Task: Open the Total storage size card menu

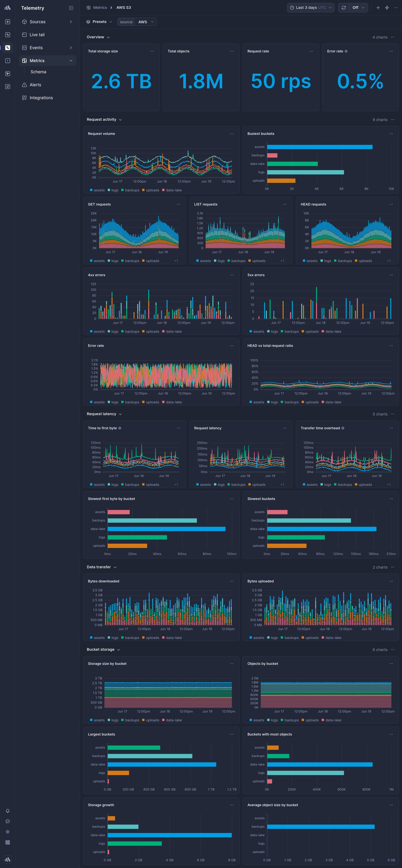Action: [152, 51]
